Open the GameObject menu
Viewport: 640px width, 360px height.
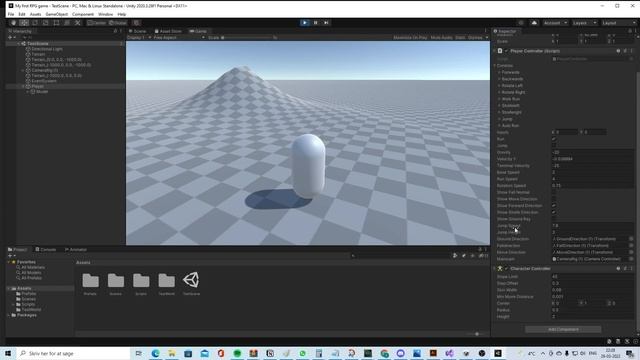click(57, 14)
